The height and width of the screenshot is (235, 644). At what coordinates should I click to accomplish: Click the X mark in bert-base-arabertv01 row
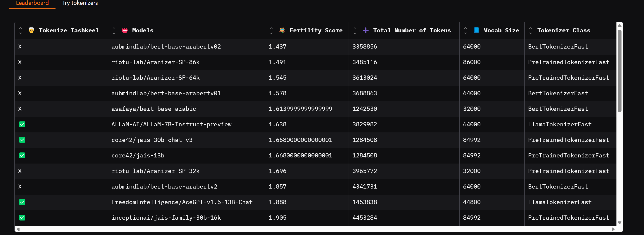coord(20,93)
